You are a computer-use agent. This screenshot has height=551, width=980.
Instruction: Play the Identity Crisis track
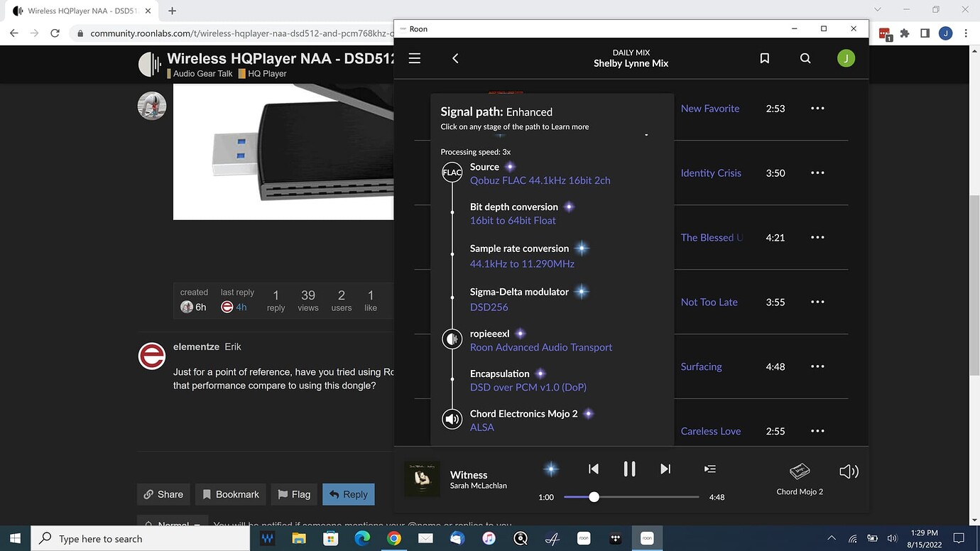tap(711, 173)
